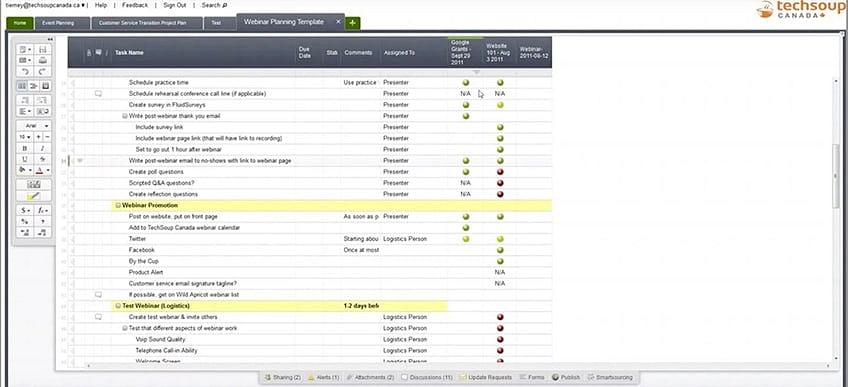The width and height of the screenshot is (848, 387).
Task: Open comment on Wild Apricot webinar list row
Action: coord(98,295)
